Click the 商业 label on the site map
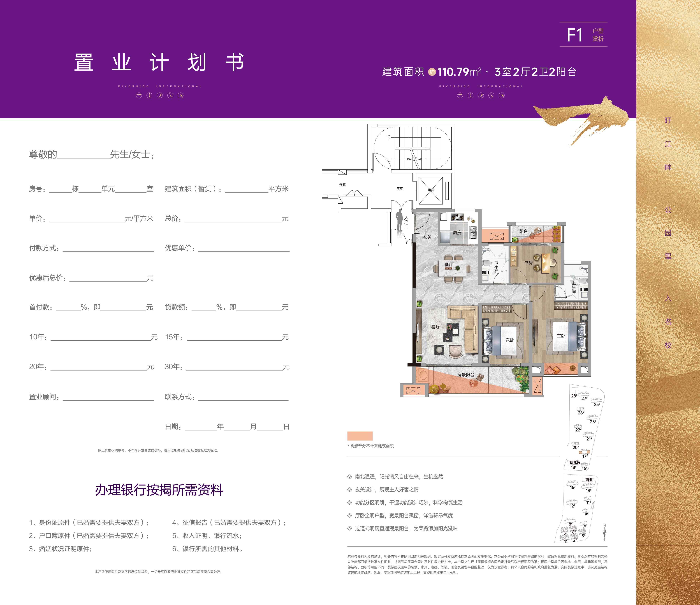Viewport: 700px width, 605px height. [x=589, y=480]
